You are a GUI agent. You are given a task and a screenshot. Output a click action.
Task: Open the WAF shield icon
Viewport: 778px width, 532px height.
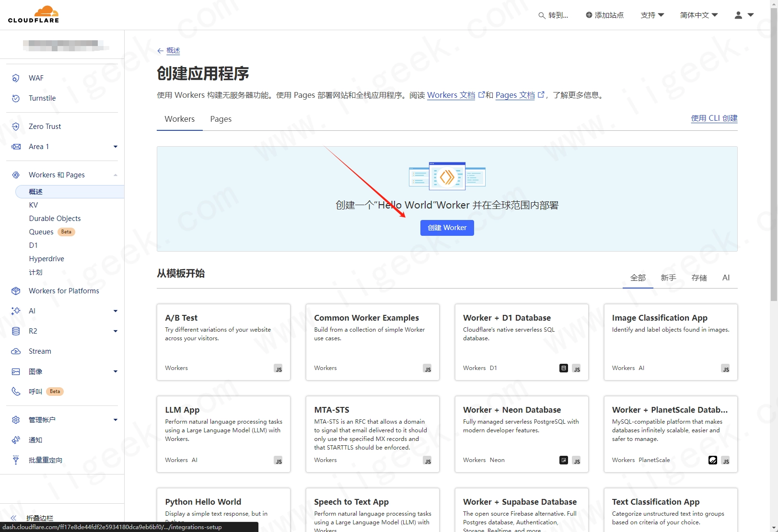click(x=16, y=78)
